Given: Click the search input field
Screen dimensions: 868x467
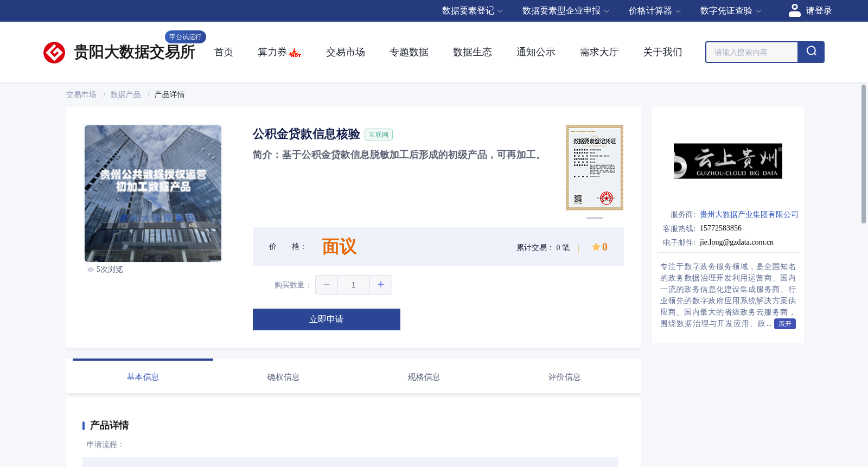Looking at the screenshot, I should pos(752,52).
